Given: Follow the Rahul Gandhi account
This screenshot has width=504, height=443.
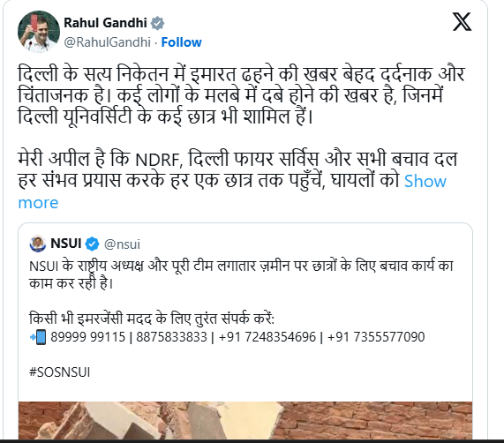Looking at the screenshot, I should coord(181,42).
